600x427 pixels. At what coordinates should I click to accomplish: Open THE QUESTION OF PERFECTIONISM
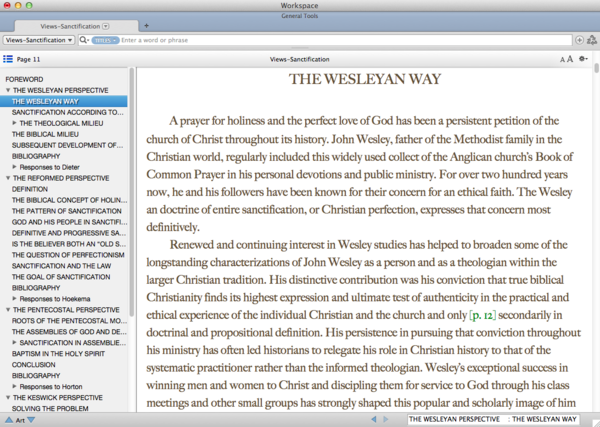pos(68,255)
